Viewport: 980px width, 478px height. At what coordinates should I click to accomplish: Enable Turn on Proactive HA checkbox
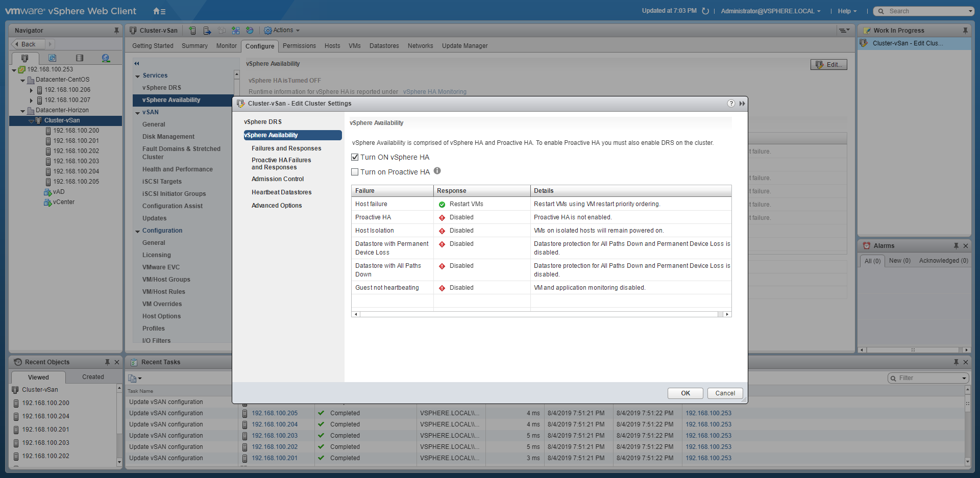pyautogui.click(x=355, y=172)
